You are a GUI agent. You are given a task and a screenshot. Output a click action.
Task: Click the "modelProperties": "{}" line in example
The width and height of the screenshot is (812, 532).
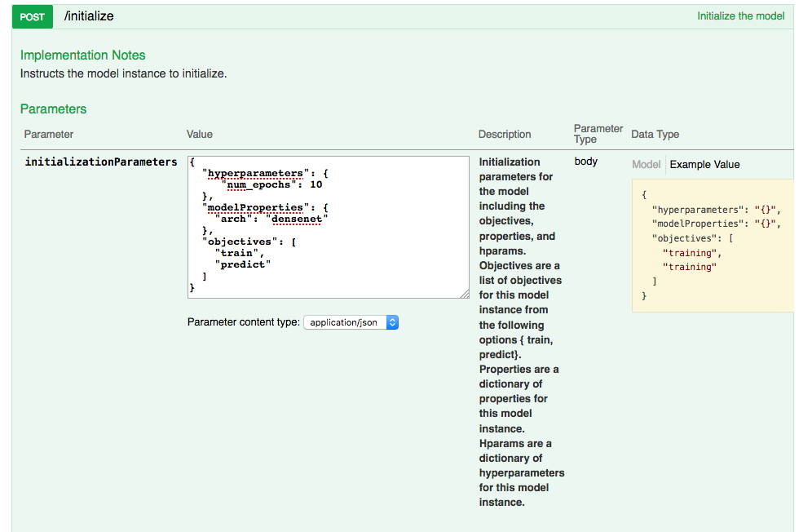click(716, 224)
